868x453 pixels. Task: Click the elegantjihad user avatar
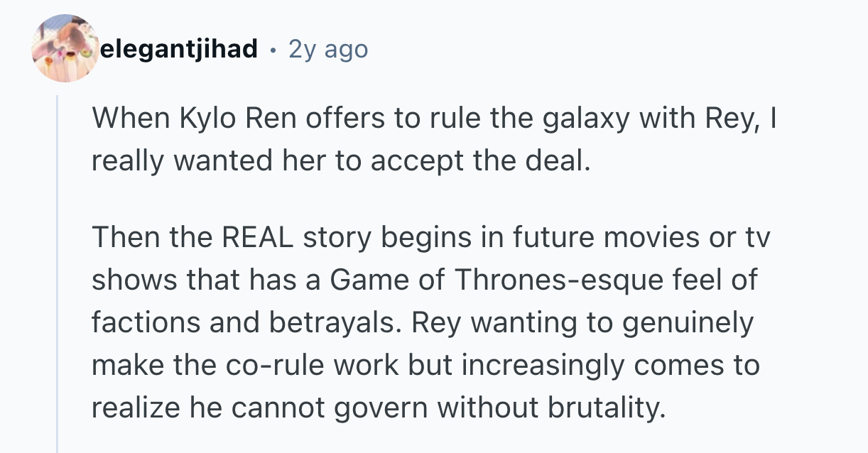[x=65, y=48]
